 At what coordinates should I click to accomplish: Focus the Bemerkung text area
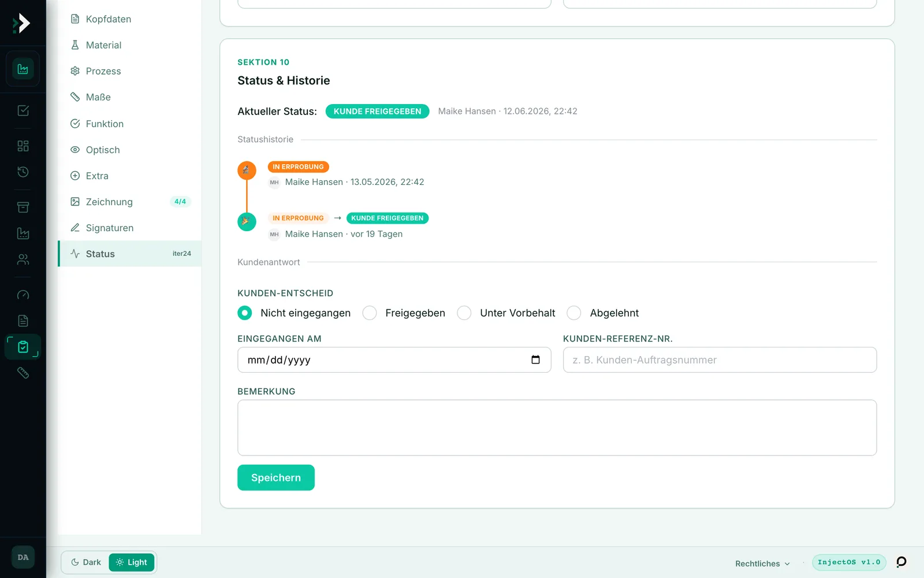[557, 428]
